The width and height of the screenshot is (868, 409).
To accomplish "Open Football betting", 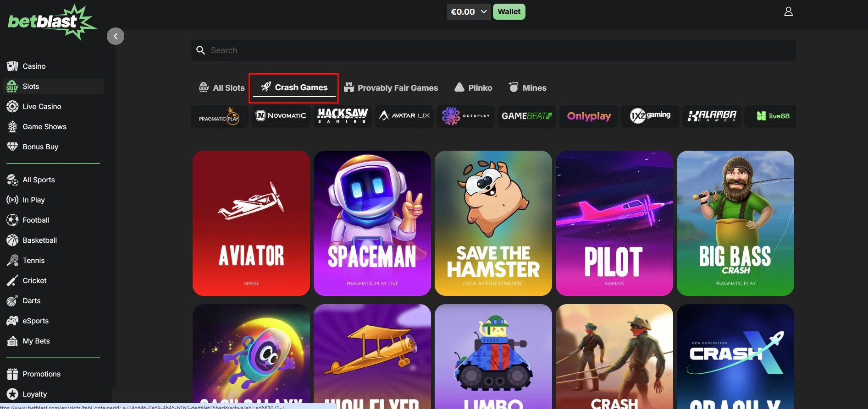I will (x=53, y=220).
